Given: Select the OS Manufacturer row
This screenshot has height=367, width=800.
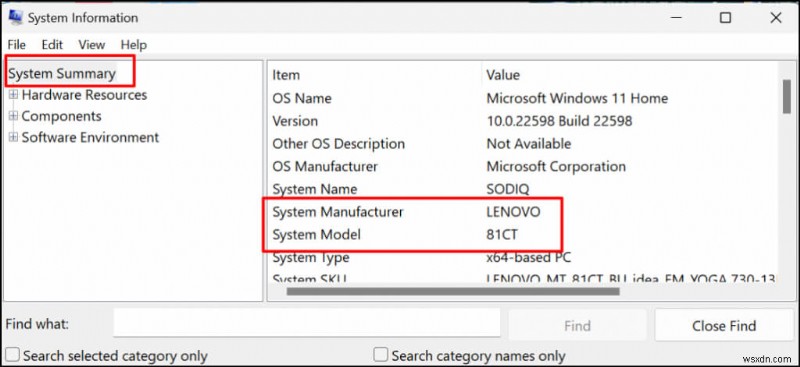Looking at the screenshot, I should click(523, 166).
